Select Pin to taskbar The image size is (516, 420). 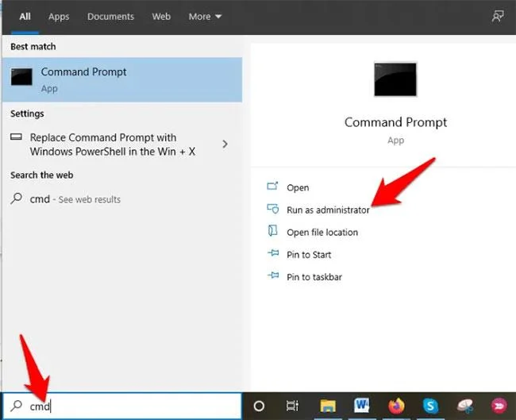pos(314,277)
